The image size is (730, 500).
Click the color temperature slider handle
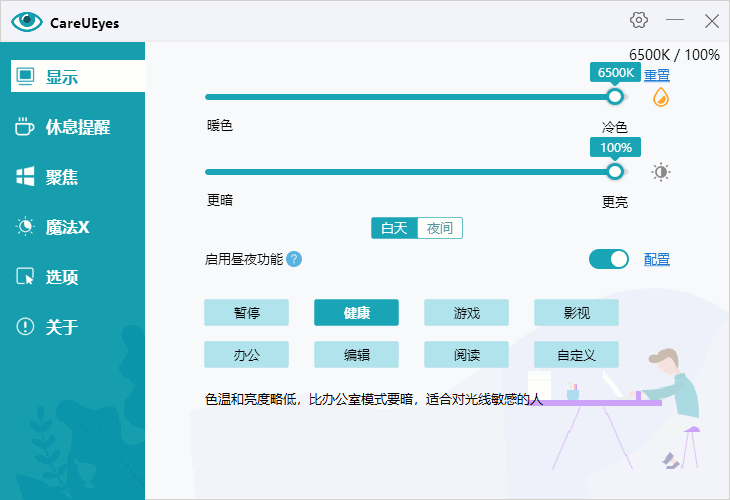click(615, 97)
